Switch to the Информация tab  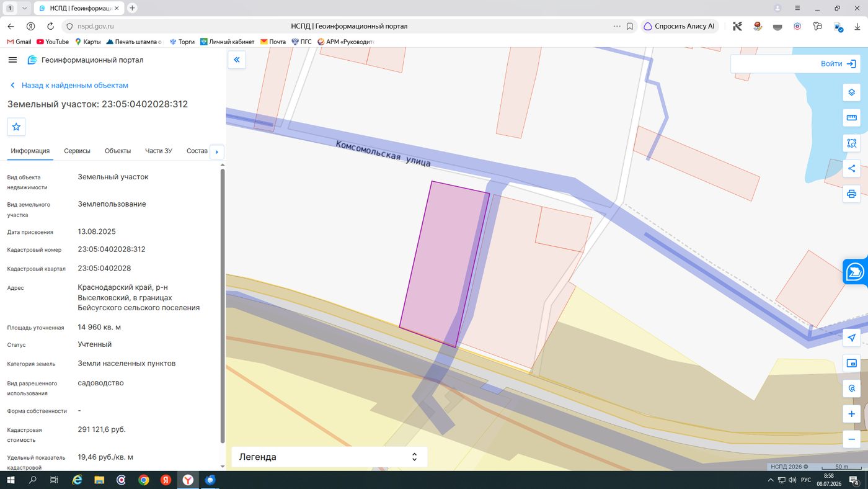(30, 151)
